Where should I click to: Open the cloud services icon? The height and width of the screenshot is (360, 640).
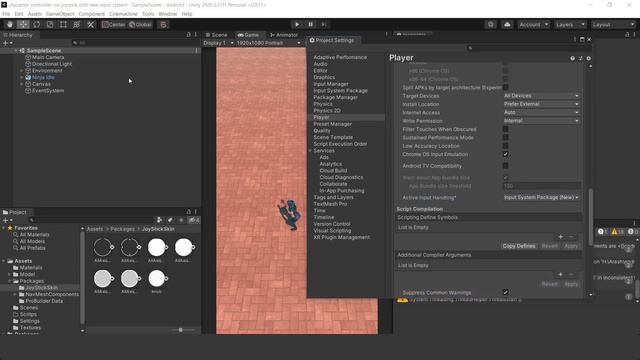[x=507, y=24]
